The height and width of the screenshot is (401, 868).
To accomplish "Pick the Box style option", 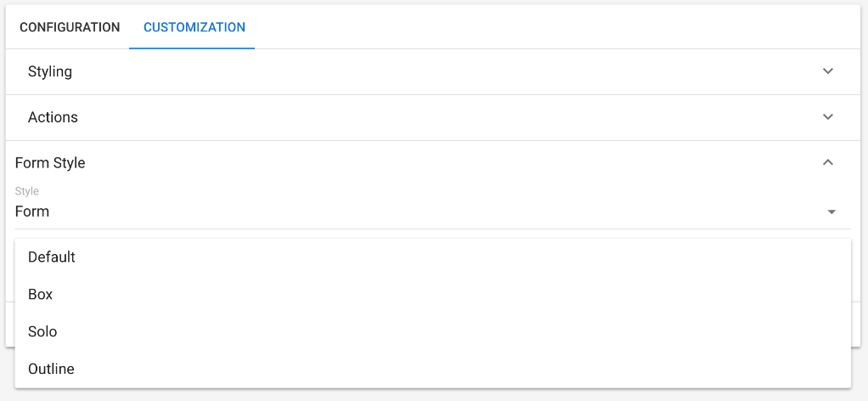I will [41, 294].
